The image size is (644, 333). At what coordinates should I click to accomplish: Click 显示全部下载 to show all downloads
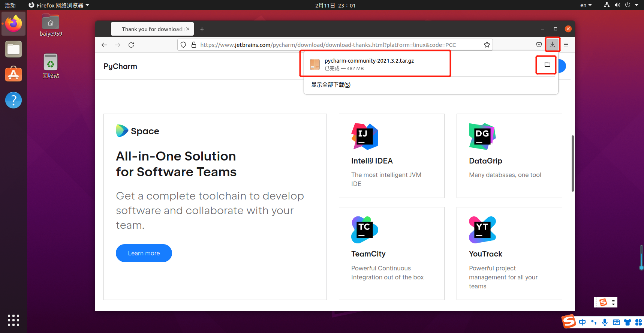[x=331, y=85]
